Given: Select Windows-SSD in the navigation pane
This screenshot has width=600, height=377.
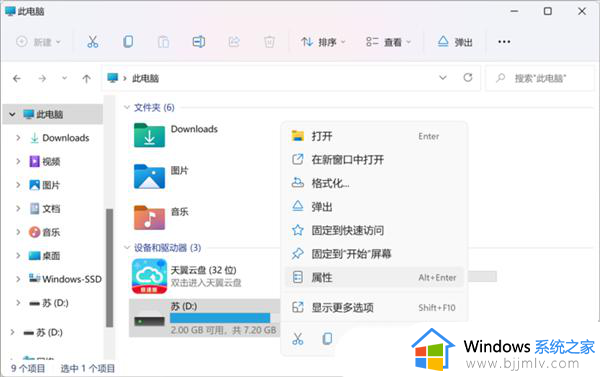Looking at the screenshot, I should [65, 279].
